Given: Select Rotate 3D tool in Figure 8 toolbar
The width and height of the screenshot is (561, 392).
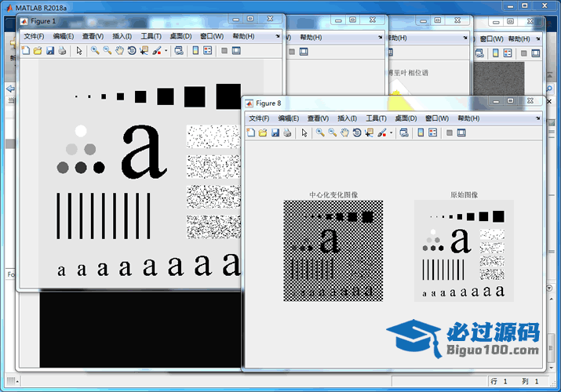Looking at the screenshot, I should tap(357, 133).
